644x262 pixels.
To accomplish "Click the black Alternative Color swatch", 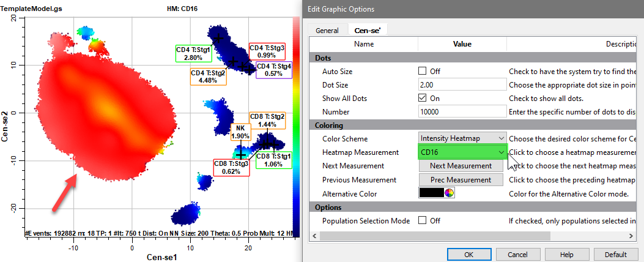I will pos(431,193).
